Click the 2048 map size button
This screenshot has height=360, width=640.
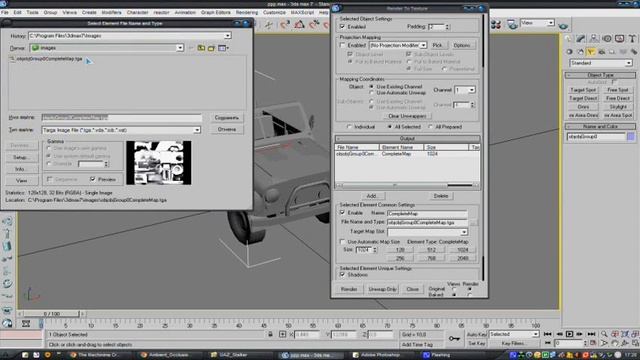click(462, 258)
